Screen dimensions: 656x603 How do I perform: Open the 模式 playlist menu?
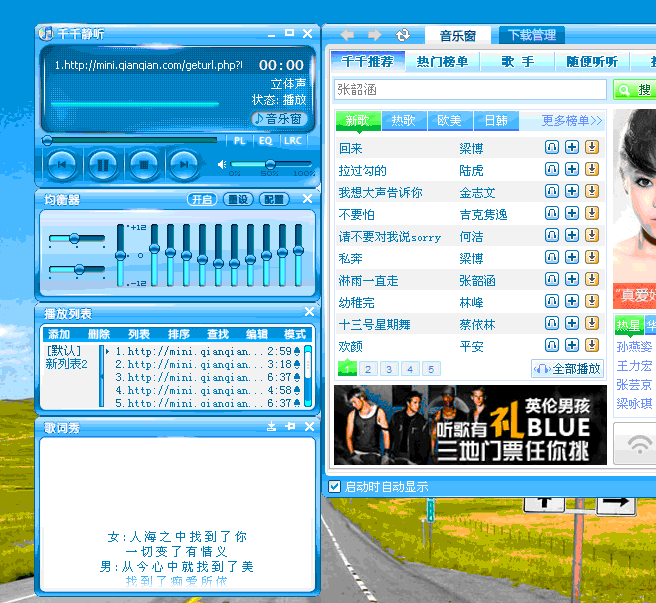coord(295,334)
